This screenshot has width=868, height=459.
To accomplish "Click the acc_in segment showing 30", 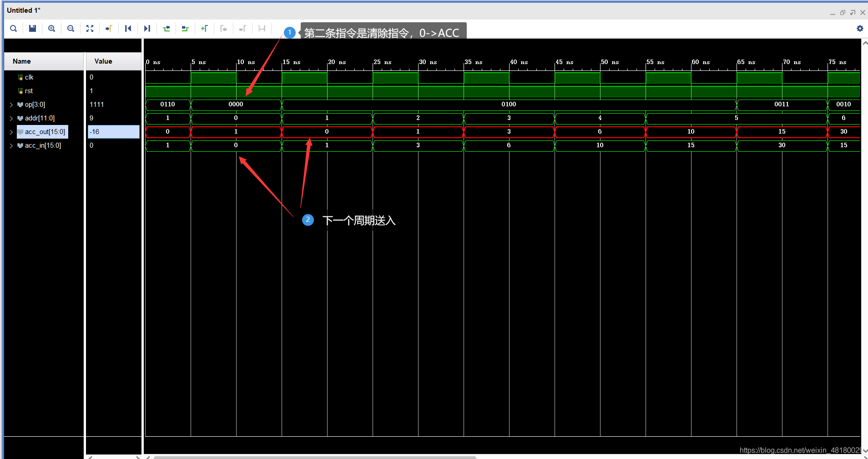I will point(782,145).
